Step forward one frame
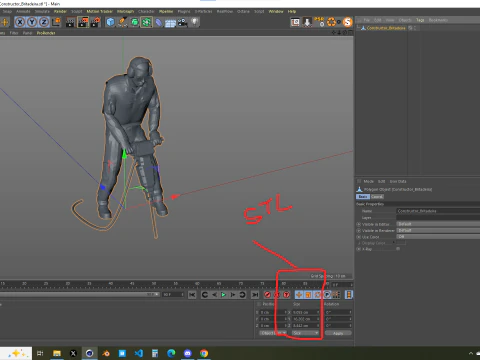480x360 pixels. coord(233,295)
